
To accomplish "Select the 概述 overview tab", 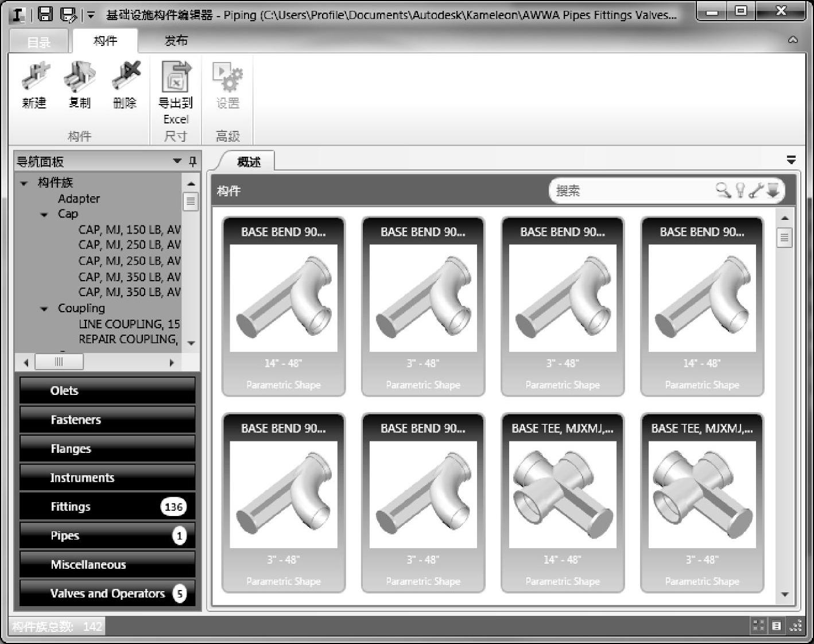I will [249, 162].
